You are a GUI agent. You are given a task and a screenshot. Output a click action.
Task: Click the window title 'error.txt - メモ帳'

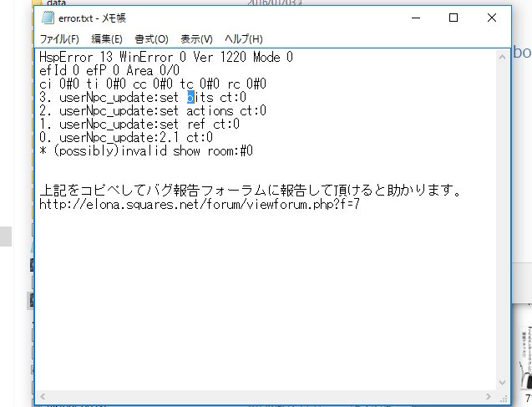[x=92, y=18]
